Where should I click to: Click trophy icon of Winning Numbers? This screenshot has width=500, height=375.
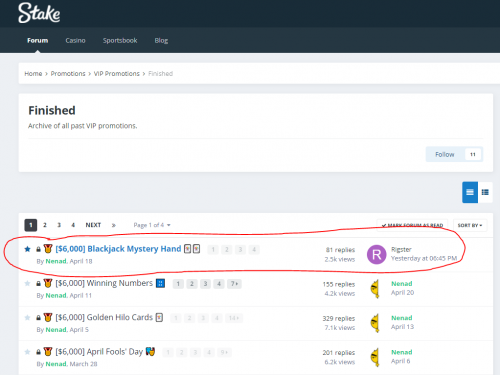pyautogui.click(x=48, y=283)
